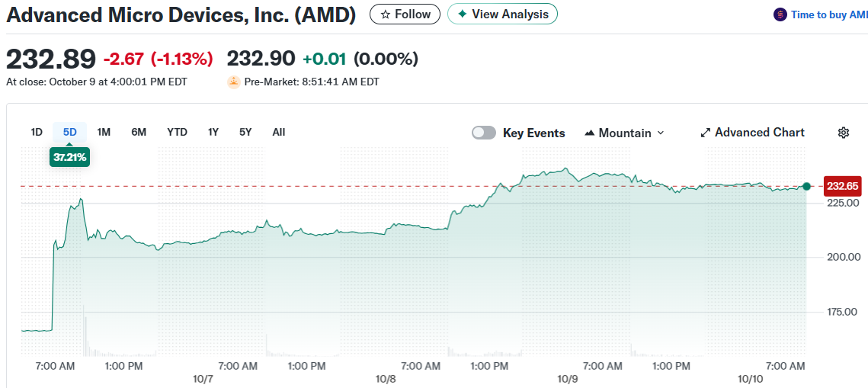Click the 10/9 date marker on timeline
868x388 pixels.
tap(568, 379)
